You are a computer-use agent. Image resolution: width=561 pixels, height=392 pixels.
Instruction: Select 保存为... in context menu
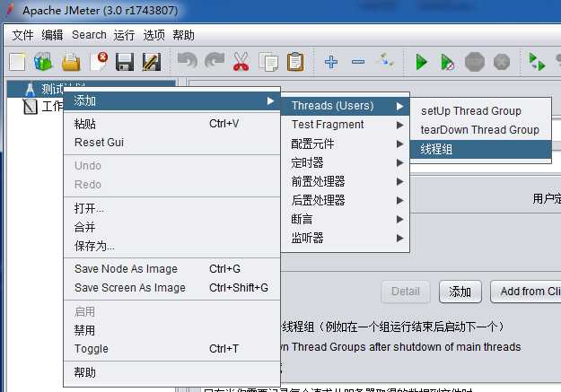(171, 246)
